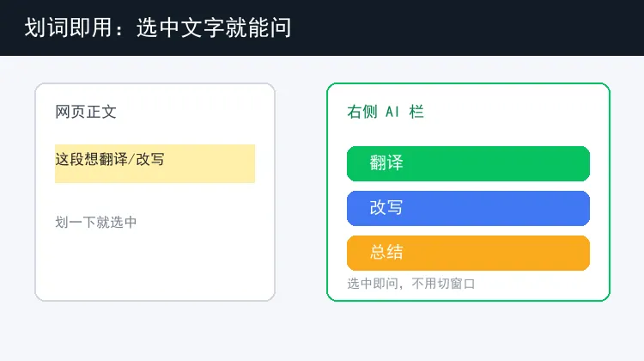Click white space right of 右侧 AI 栏 heading

click(x=515, y=112)
